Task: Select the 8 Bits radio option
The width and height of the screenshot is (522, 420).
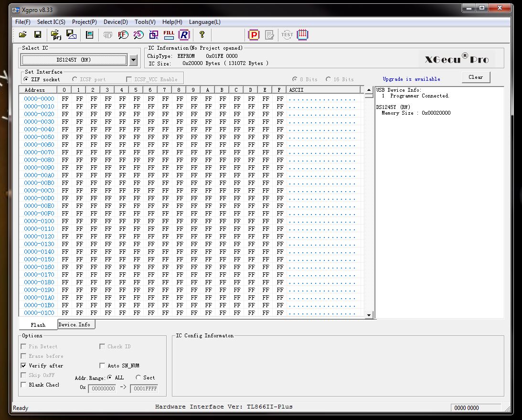Action: (x=295, y=79)
